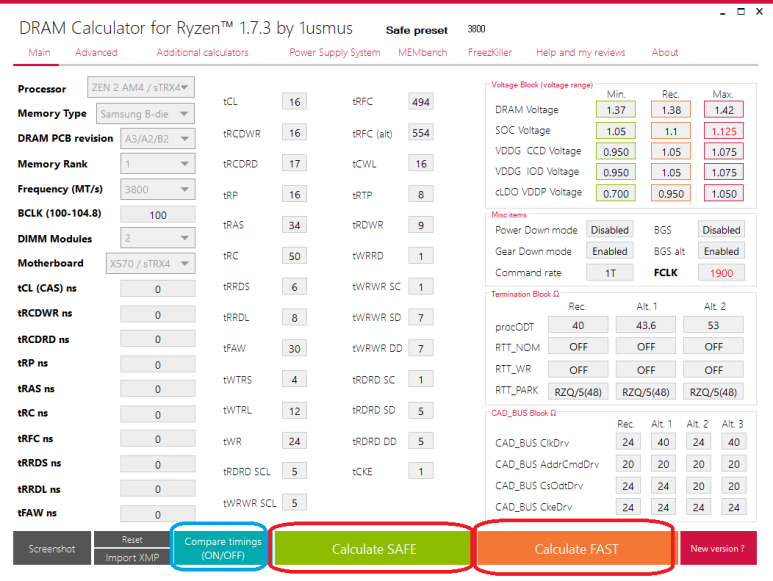Click Calculate FAST button
This screenshot has width=773, height=581.
pyautogui.click(x=576, y=548)
